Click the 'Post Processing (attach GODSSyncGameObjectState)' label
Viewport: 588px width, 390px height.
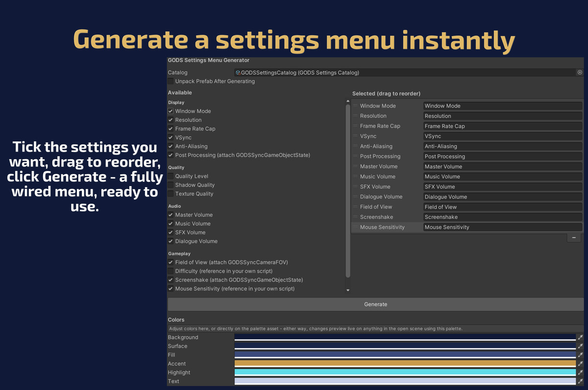[243, 155]
